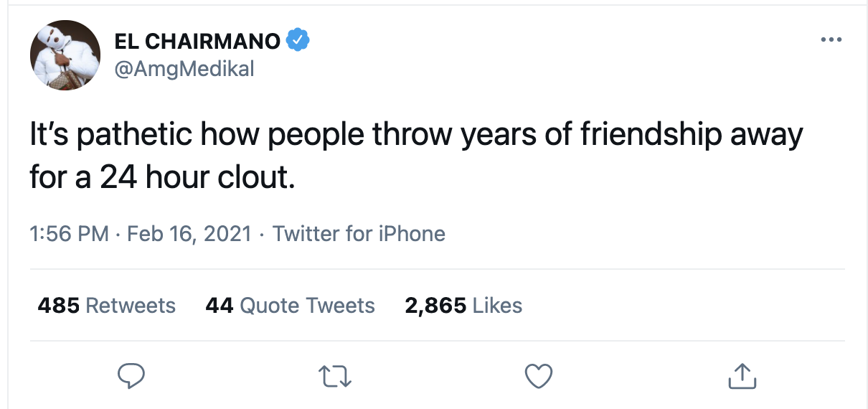
Task: Click the tweet's first line starting "It's"
Action: coord(416,136)
